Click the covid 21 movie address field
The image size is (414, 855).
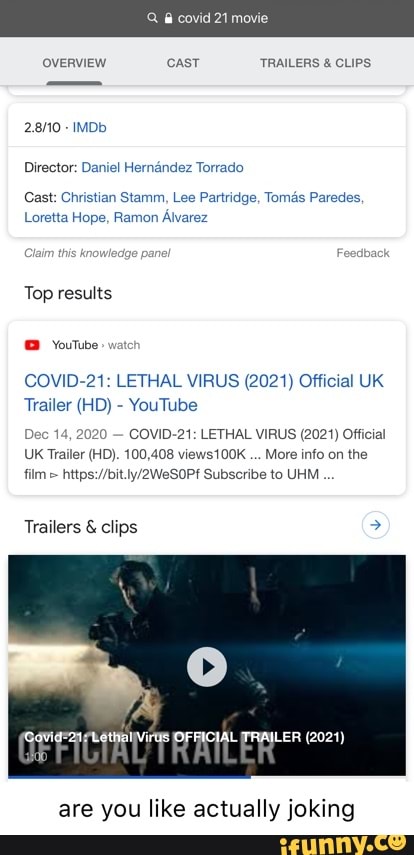point(207,18)
